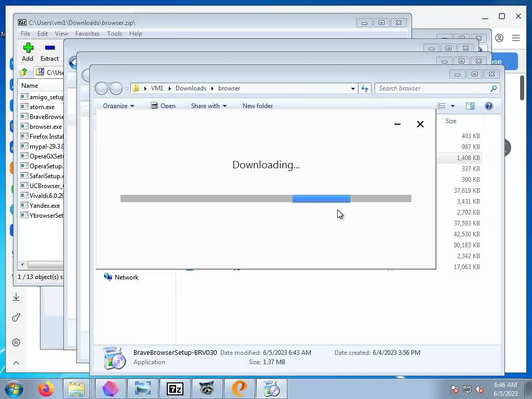Open the browser hamburger menu
The height and width of the screenshot is (399, 532).
[516, 37]
